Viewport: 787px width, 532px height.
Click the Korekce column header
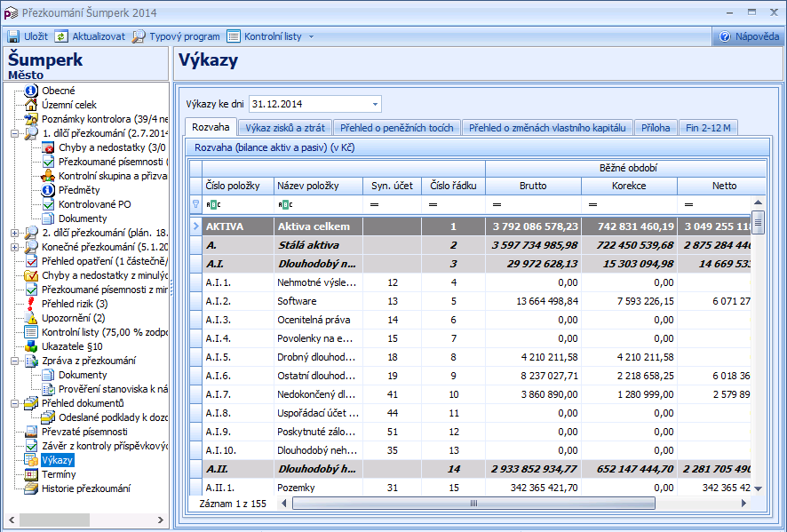[x=629, y=186]
